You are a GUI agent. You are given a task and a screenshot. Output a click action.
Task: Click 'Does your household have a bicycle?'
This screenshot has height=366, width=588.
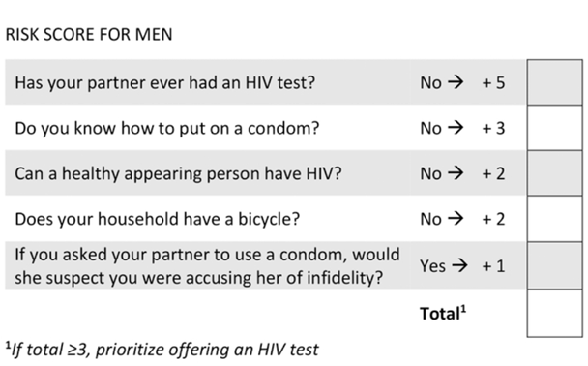click(158, 219)
